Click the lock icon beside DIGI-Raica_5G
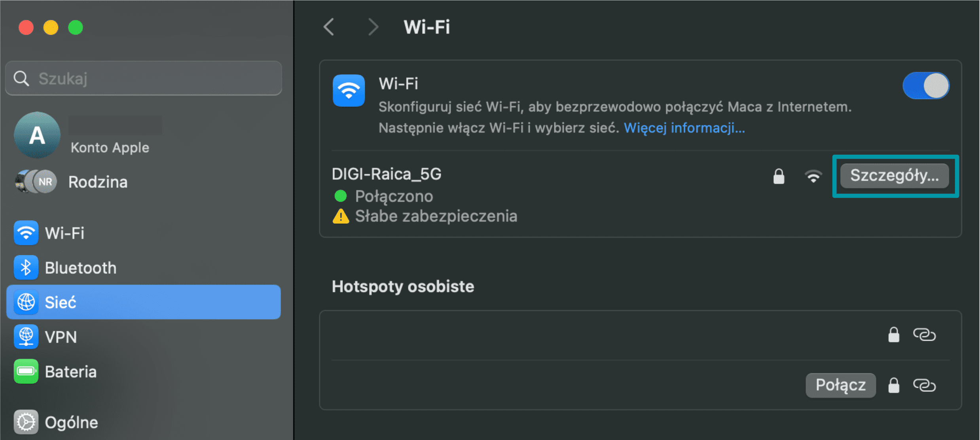The width and height of the screenshot is (980, 440). tap(779, 176)
